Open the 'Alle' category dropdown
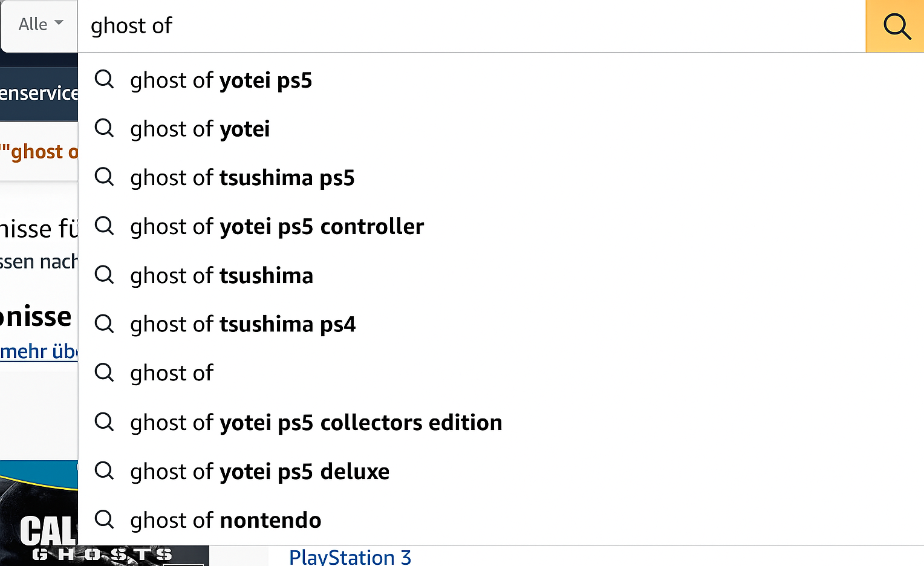Screen dimensions: 924x566 40,25
